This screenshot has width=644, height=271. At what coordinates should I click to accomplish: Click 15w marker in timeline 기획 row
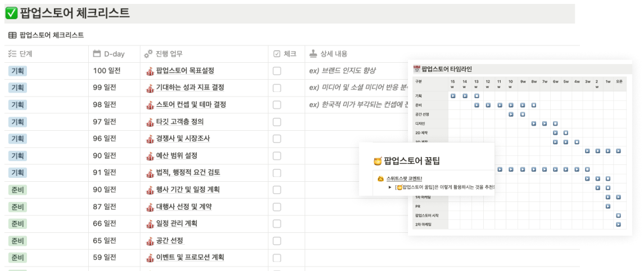coord(453,96)
